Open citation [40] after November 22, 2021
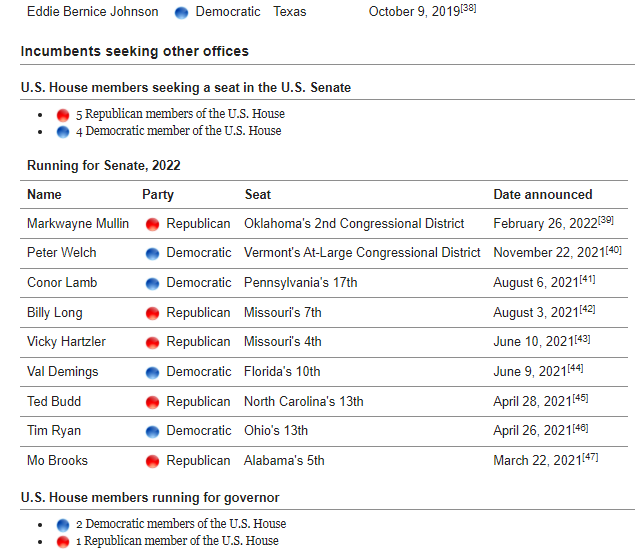635x557 pixels. point(614,250)
